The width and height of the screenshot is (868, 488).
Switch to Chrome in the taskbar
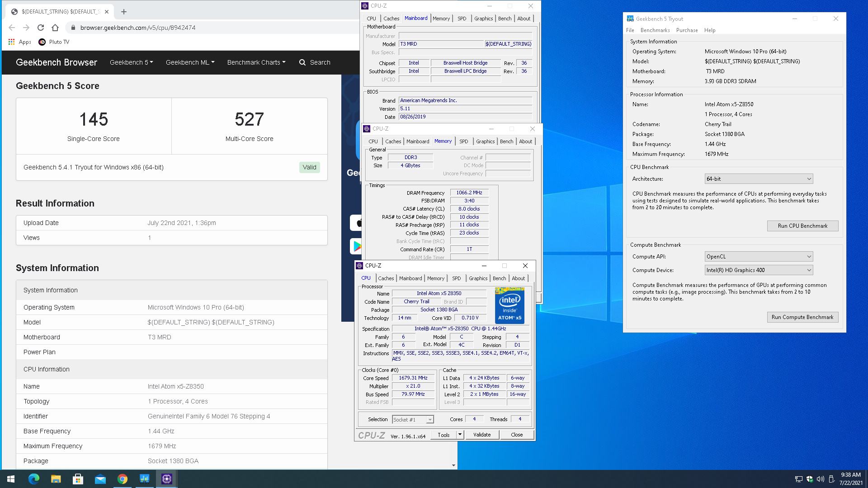click(x=122, y=479)
